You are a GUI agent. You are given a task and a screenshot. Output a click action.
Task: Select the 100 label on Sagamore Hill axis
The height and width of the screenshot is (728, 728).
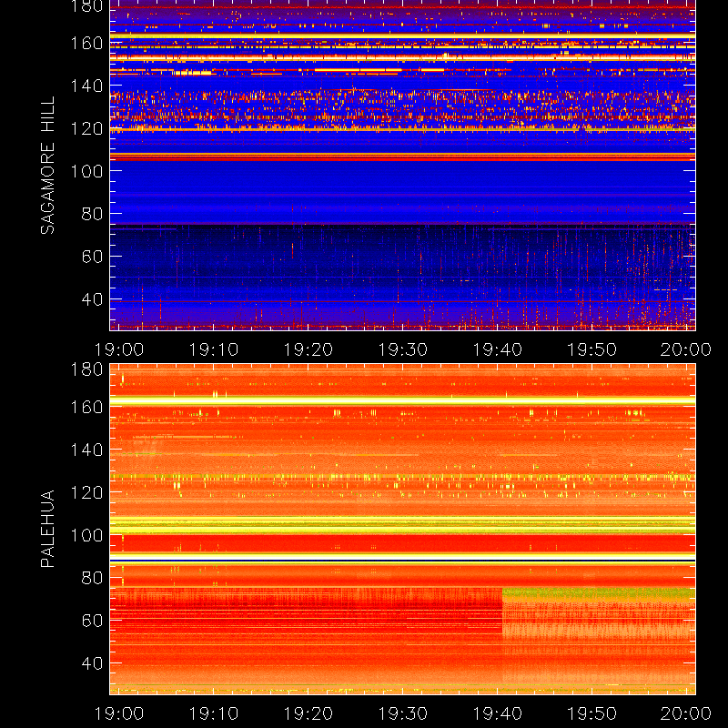tap(86, 171)
